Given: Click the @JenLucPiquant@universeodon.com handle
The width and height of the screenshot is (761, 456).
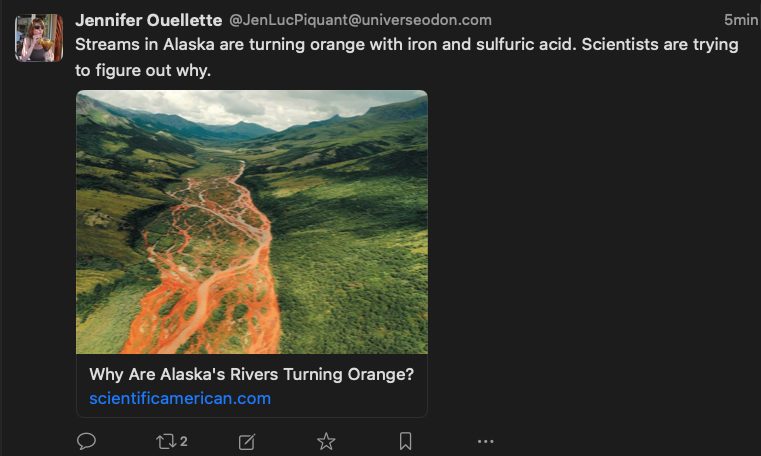Looking at the screenshot, I should 360,20.
